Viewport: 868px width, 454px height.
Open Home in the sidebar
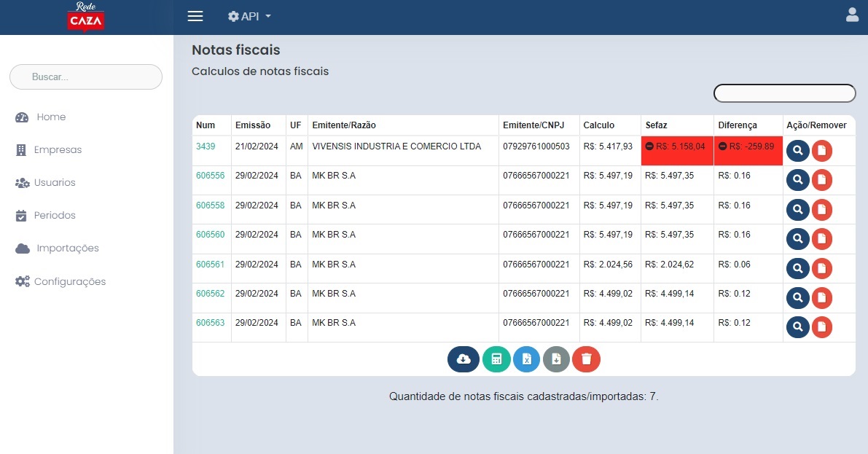tap(50, 117)
